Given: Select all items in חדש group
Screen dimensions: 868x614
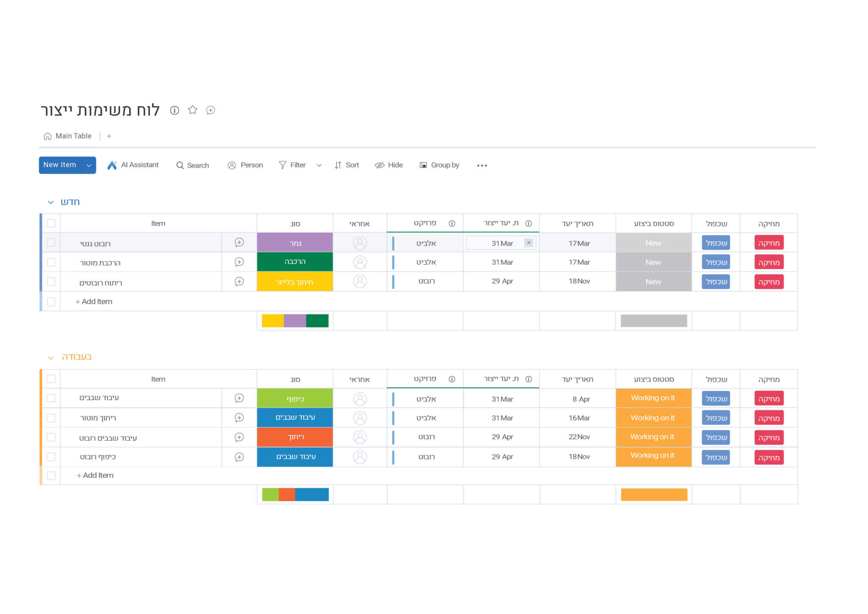Looking at the screenshot, I should tap(51, 223).
